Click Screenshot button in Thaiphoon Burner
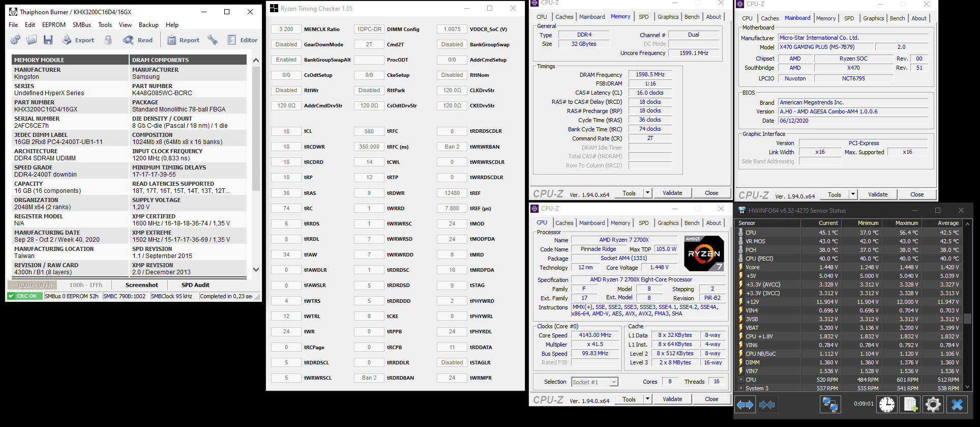The width and height of the screenshot is (980, 427). 142,285
